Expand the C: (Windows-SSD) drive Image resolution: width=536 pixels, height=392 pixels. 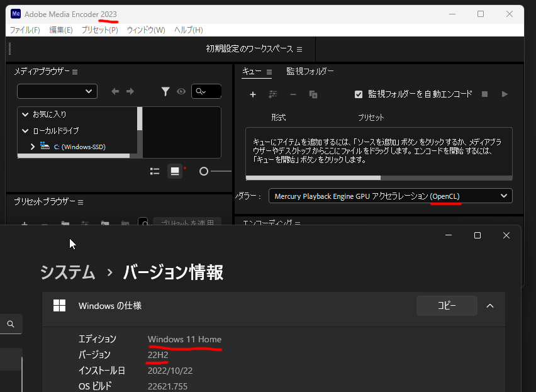tap(33, 147)
